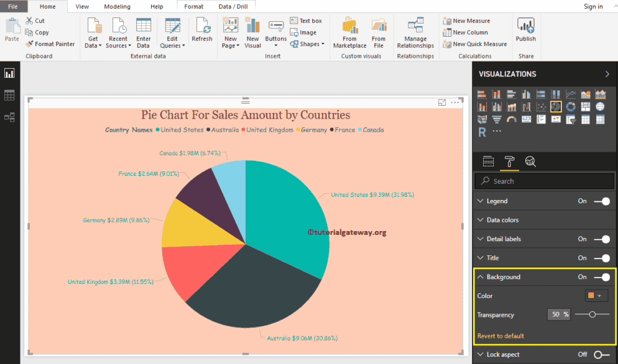
Task: Select the funnel chart visual
Action: point(497,119)
